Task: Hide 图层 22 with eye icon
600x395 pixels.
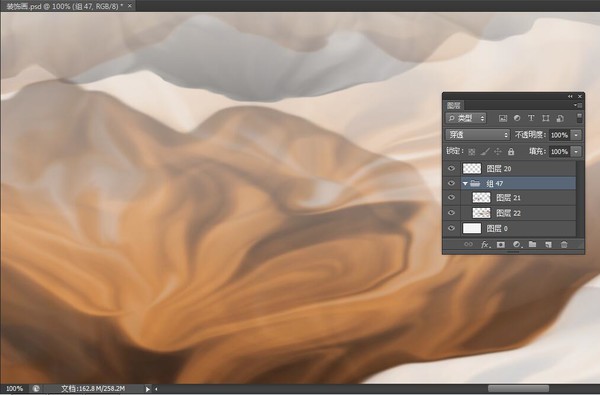Action: coord(452,213)
